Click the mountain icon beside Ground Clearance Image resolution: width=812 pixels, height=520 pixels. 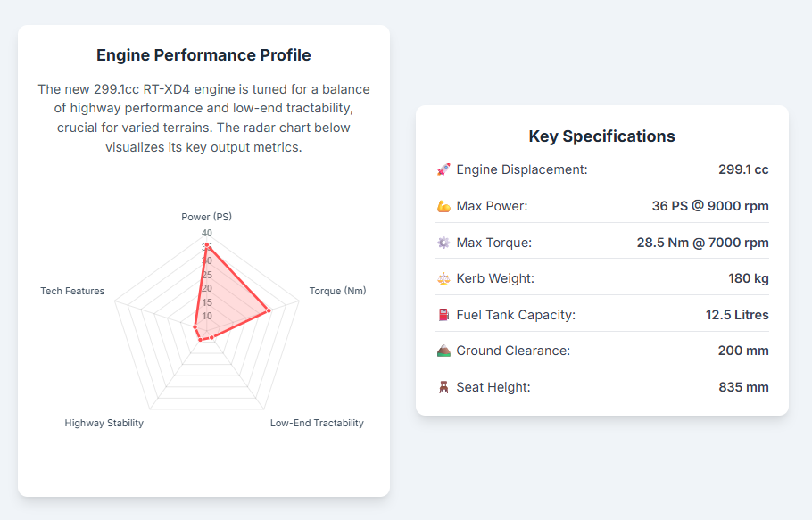tap(443, 351)
